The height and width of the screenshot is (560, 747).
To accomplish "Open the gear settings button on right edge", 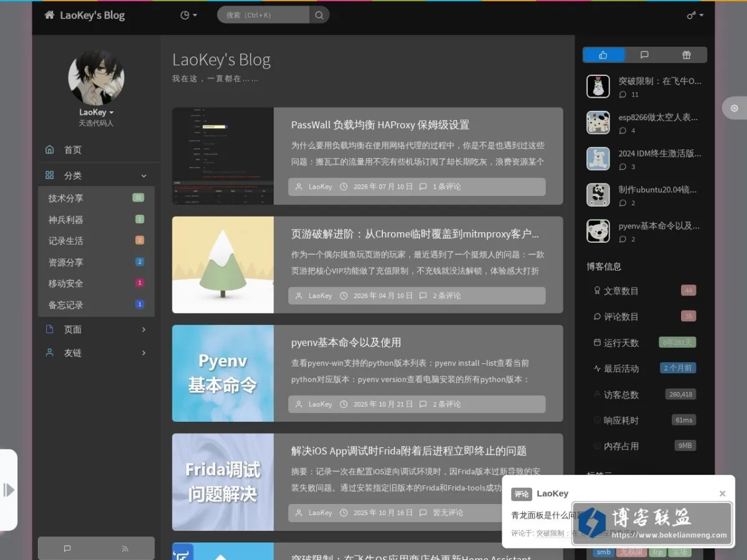I will pos(735,108).
